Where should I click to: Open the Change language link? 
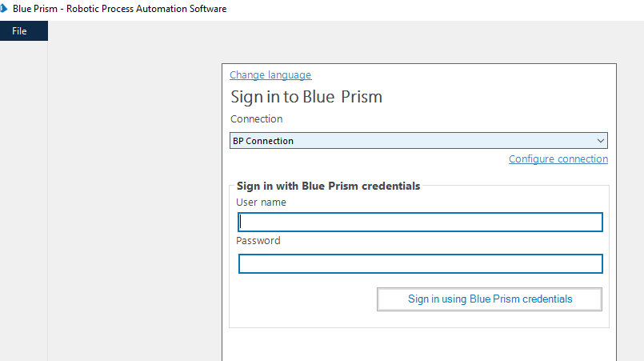tap(270, 74)
